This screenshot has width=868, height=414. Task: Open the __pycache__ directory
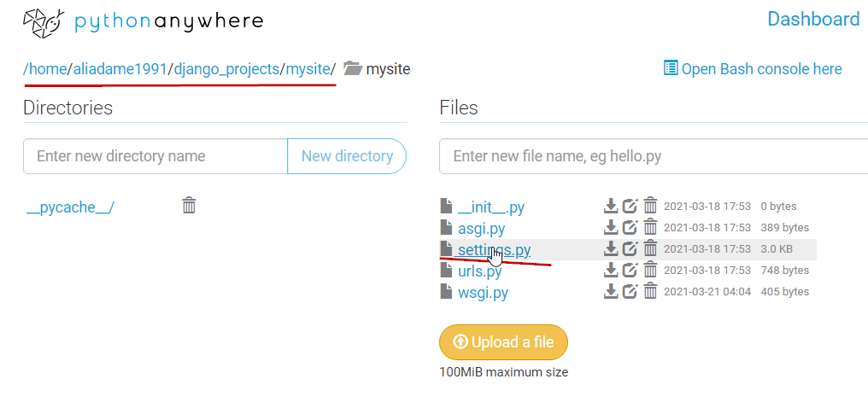tap(70, 207)
